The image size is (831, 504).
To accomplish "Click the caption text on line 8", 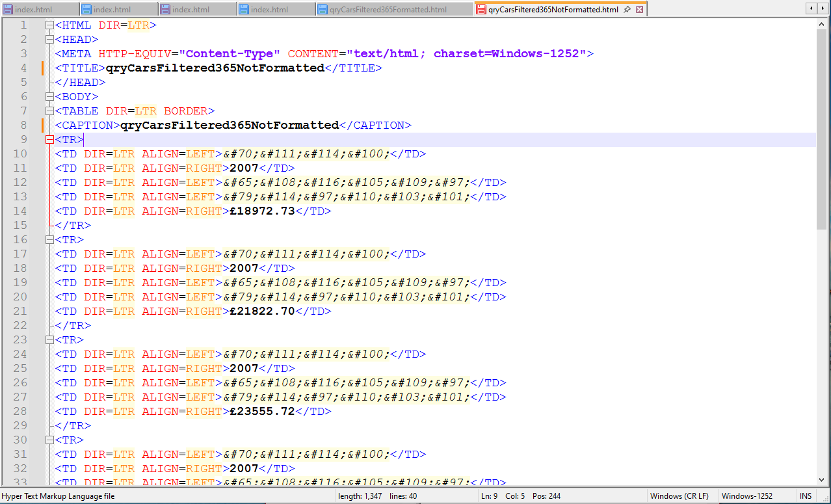I will (230, 125).
